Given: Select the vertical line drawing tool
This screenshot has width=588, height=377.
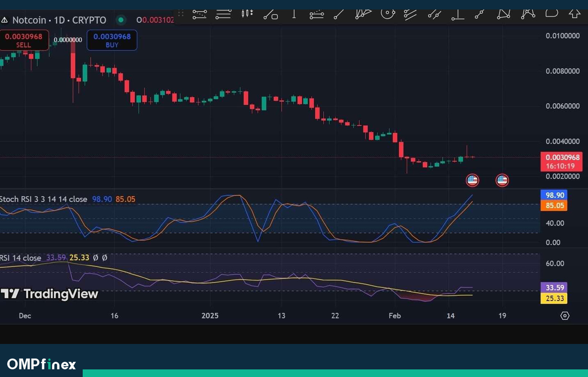Looking at the screenshot, I should [x=294, y=14].
